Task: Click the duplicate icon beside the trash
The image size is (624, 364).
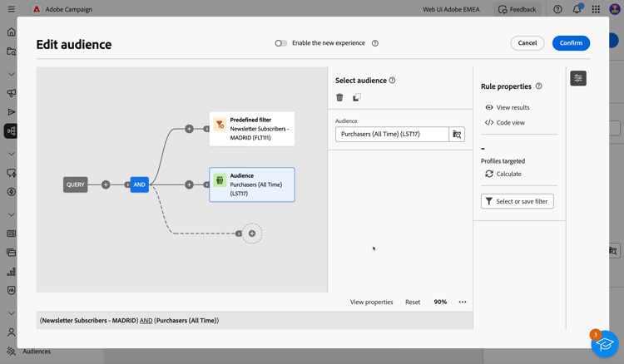Action: [357, 97]
